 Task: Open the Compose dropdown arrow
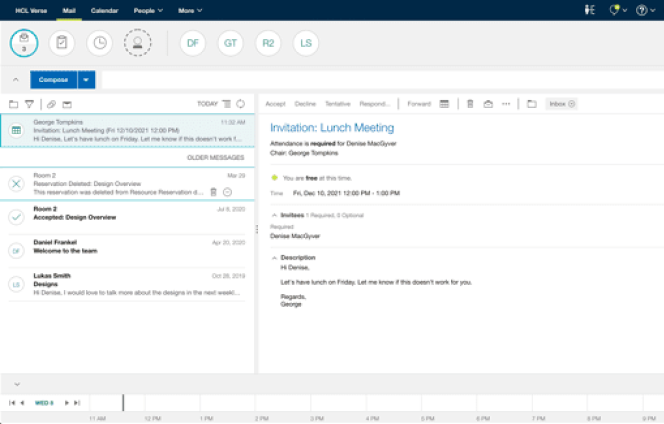click(86, 80)
